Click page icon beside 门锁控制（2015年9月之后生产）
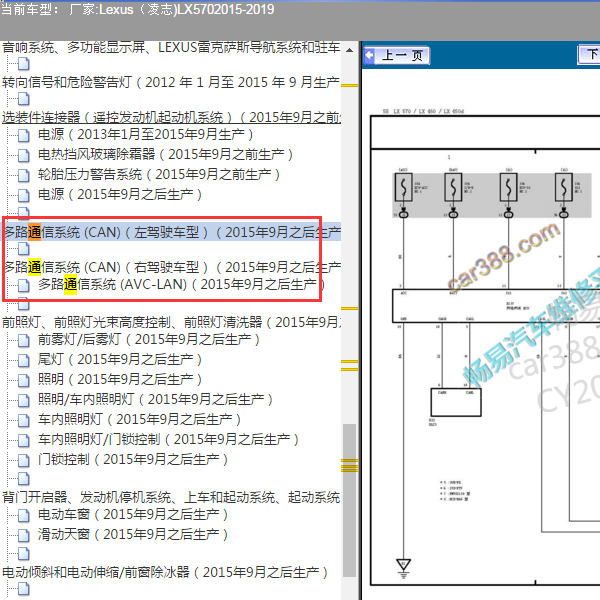Screen dimensions: 600x600 [x=24, y=460]
